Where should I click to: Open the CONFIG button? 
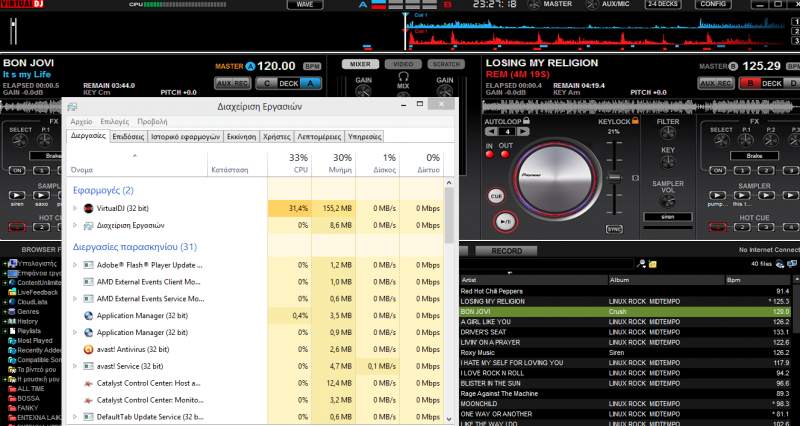coord(713,4)
